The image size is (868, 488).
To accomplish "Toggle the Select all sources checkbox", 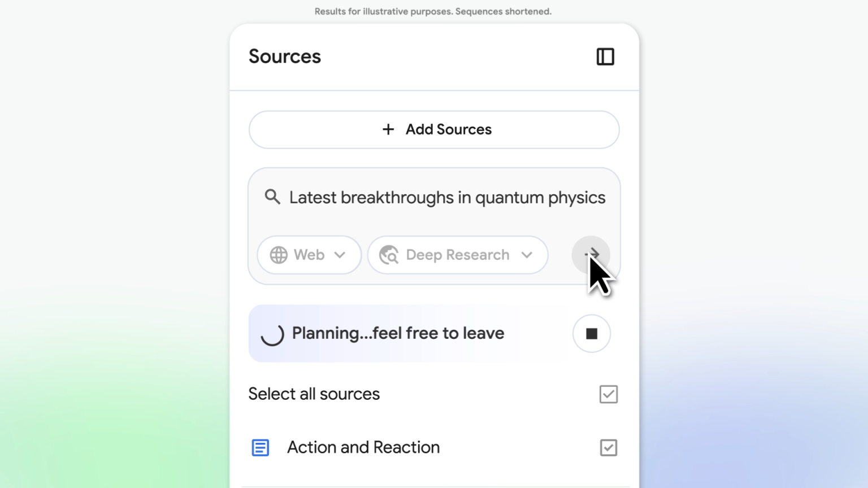I will (609, 394).
